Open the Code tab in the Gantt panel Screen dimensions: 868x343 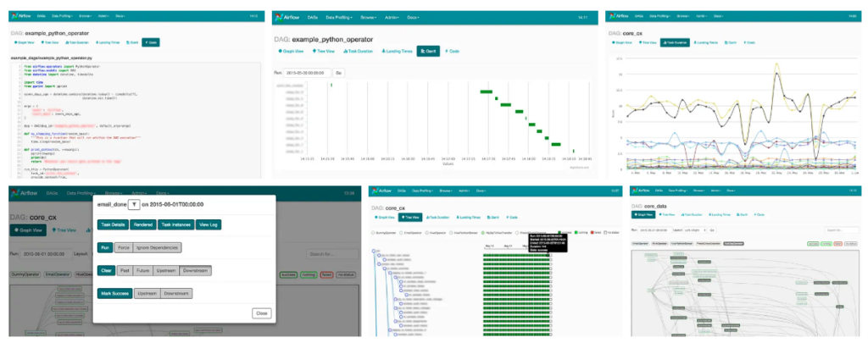(453, 51)
